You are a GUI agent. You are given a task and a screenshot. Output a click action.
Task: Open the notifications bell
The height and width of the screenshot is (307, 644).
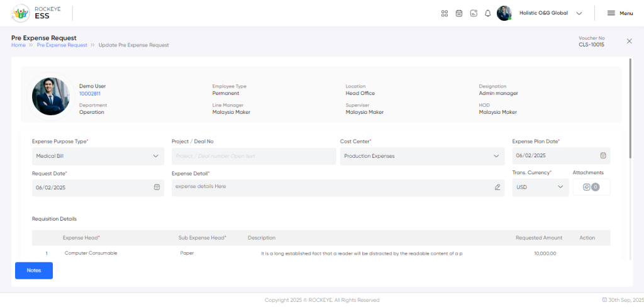[x=487, y=13]
